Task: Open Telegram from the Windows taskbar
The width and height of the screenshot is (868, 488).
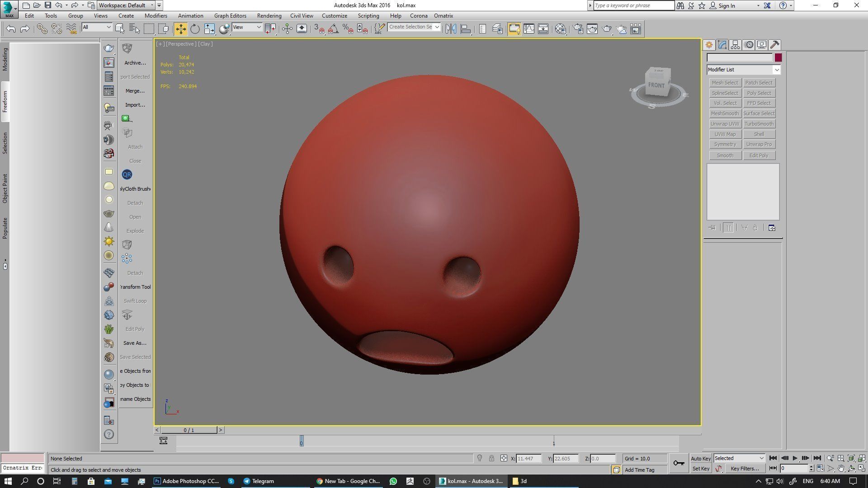Action: (x=259, y=481)
